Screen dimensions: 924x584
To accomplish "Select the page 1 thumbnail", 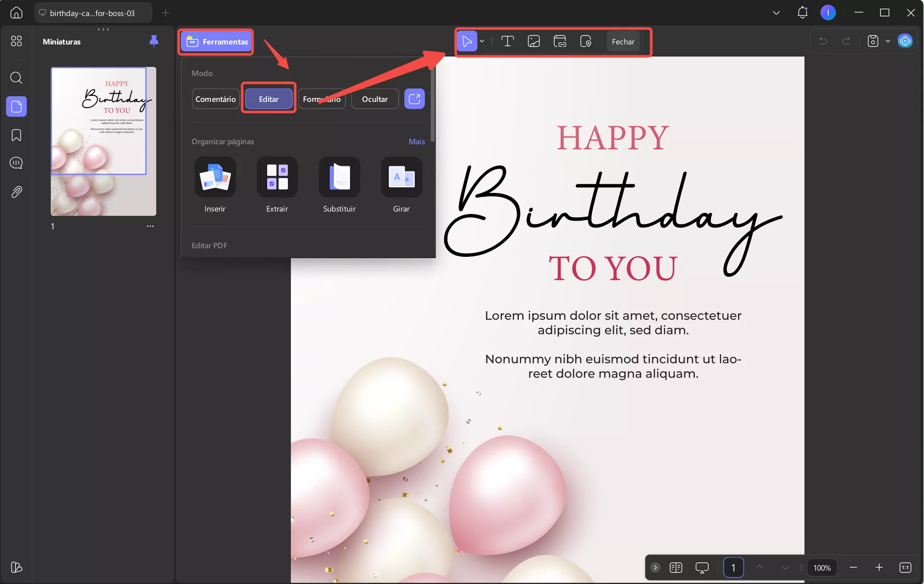I will click(104, 141).
